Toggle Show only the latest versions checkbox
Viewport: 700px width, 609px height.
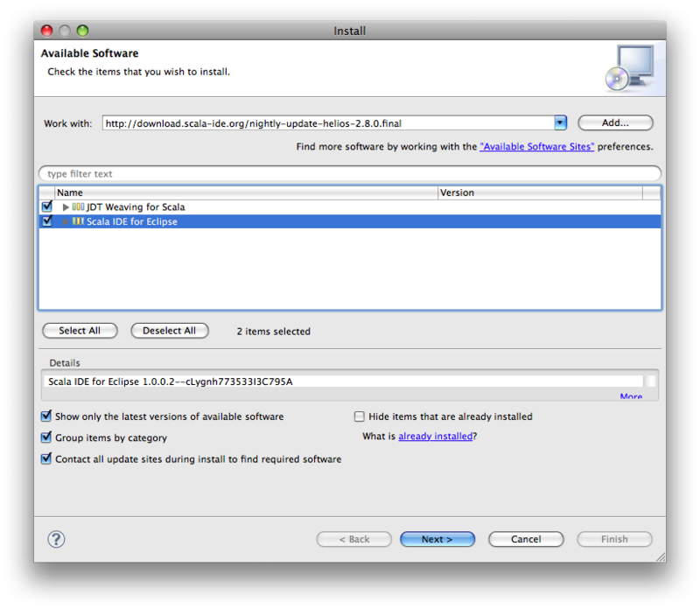tap(46, 416)
